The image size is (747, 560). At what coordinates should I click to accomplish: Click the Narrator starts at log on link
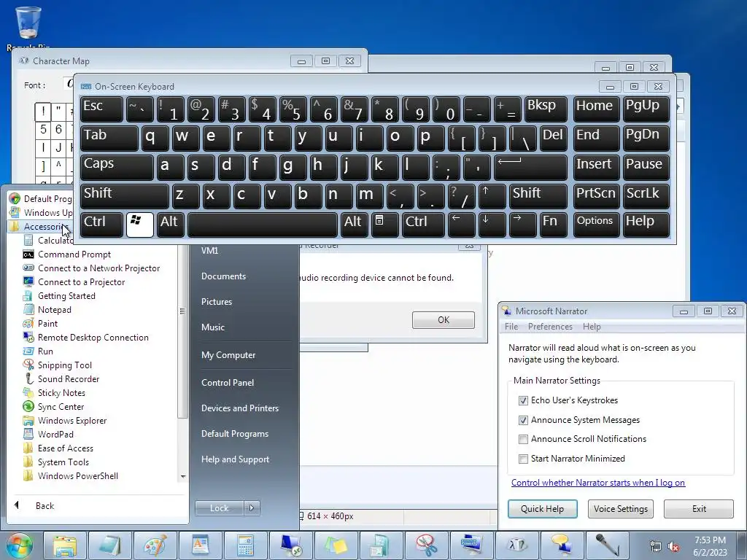pyautogui.click(x=598, y=483)
